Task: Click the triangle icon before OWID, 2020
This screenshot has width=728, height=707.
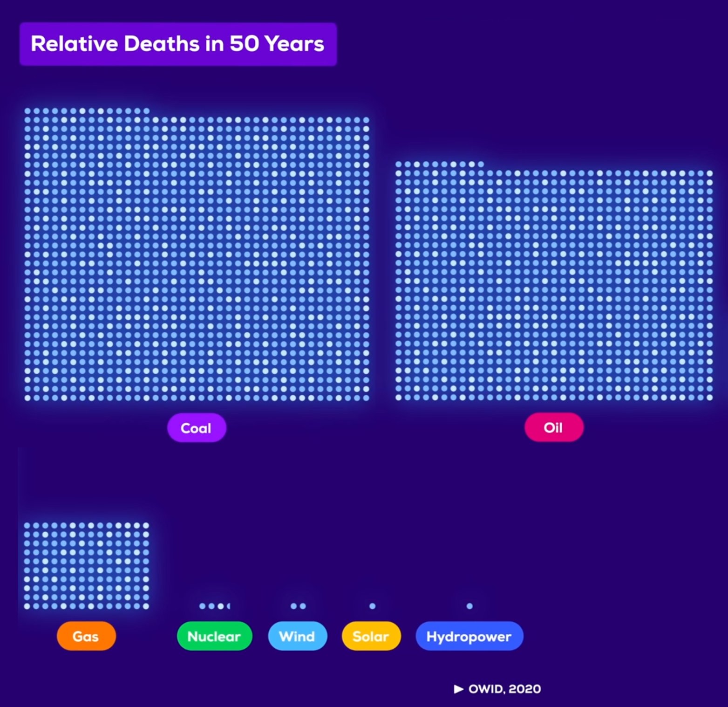Action: coord(459,689)
